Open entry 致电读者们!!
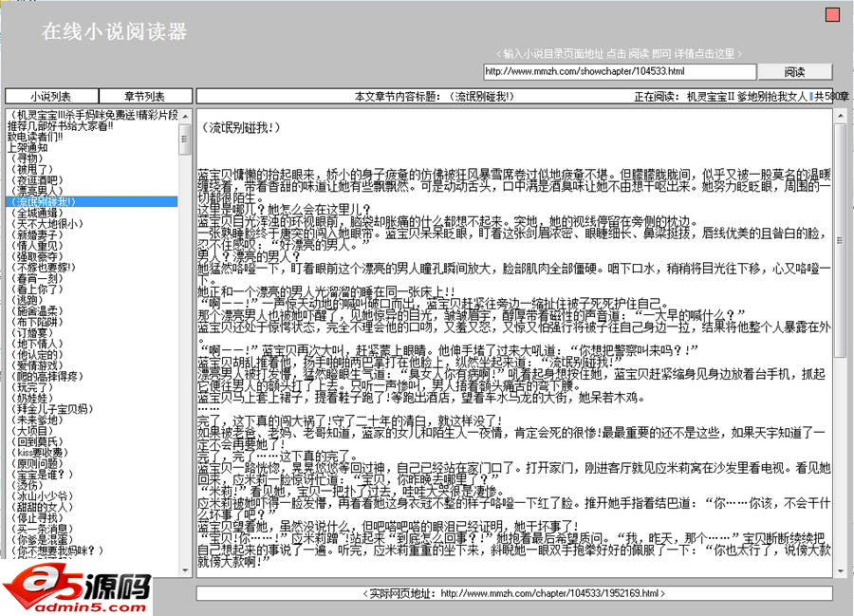 (35, 137)
